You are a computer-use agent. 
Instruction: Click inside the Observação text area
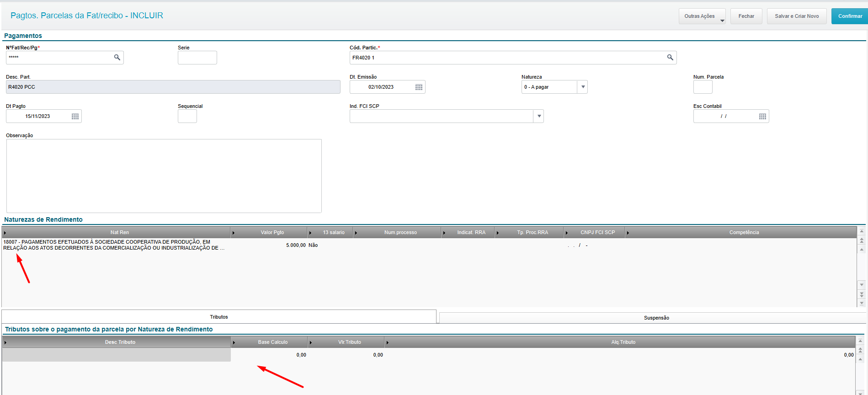point(164,176)
